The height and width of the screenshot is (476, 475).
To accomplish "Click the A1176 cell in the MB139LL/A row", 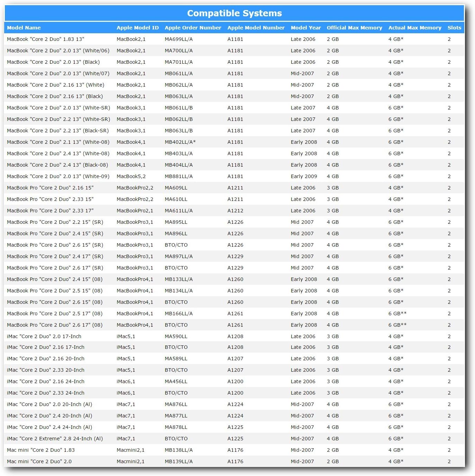I will pyautogui.click(x=235, y=461).
